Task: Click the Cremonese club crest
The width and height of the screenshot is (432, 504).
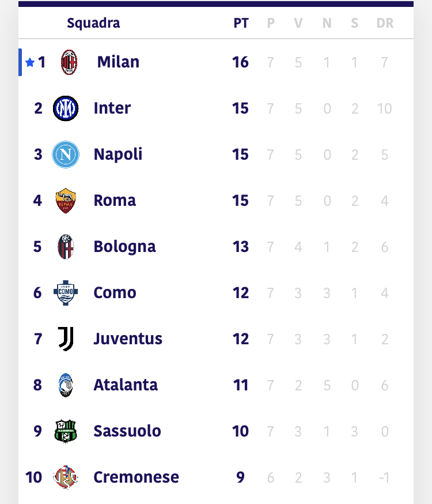Action: [66, 477]
